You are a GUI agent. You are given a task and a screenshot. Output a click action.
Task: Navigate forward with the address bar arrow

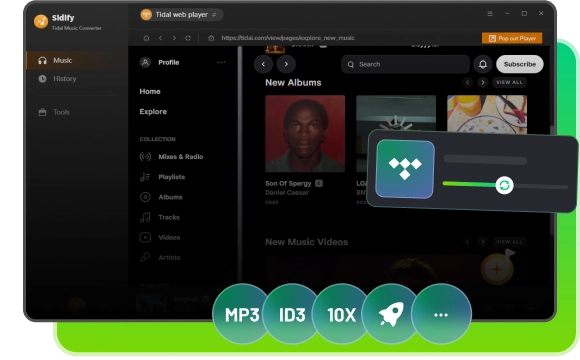(x=174, y=38)
